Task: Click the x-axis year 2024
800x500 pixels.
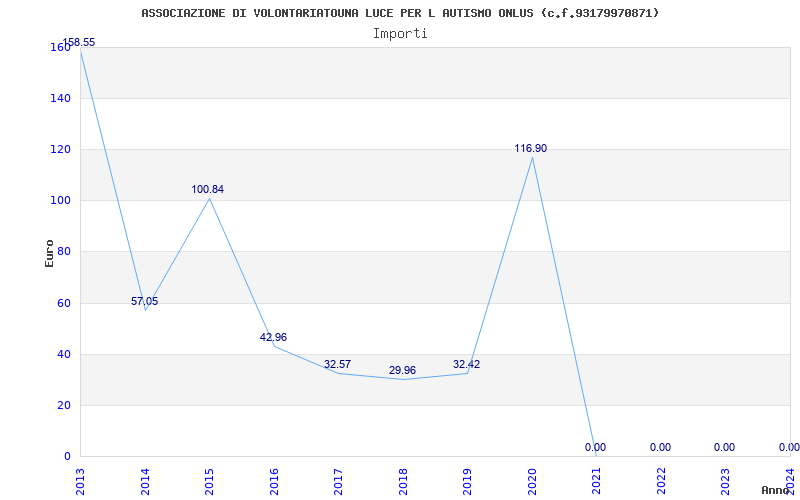Action: pos(790,481)
